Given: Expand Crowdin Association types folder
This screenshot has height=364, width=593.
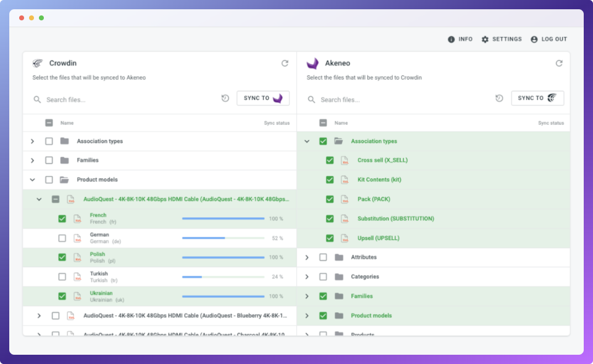Looking at the screenshot, I should click(x=33, y=141).
